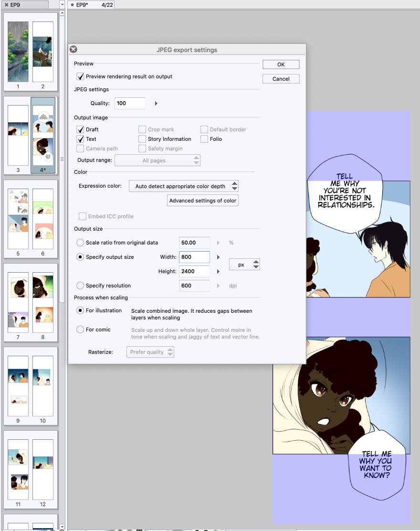Uncheck the "Text" output option
The image size is (420, 531).
(x=80, y=139)
